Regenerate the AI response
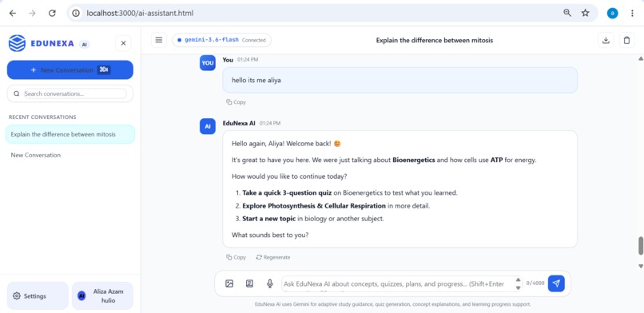This screenshot has width=644, height=313. coord(273,257)
